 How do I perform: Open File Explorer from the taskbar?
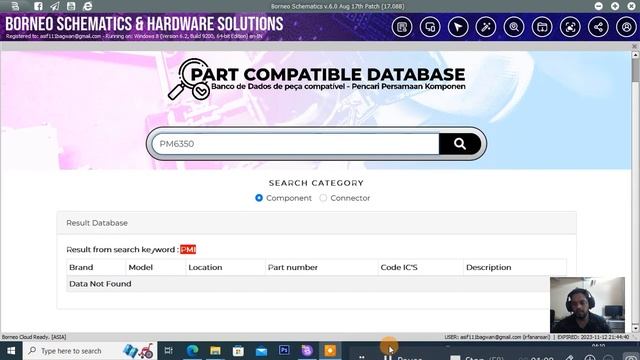pos(215,351)
